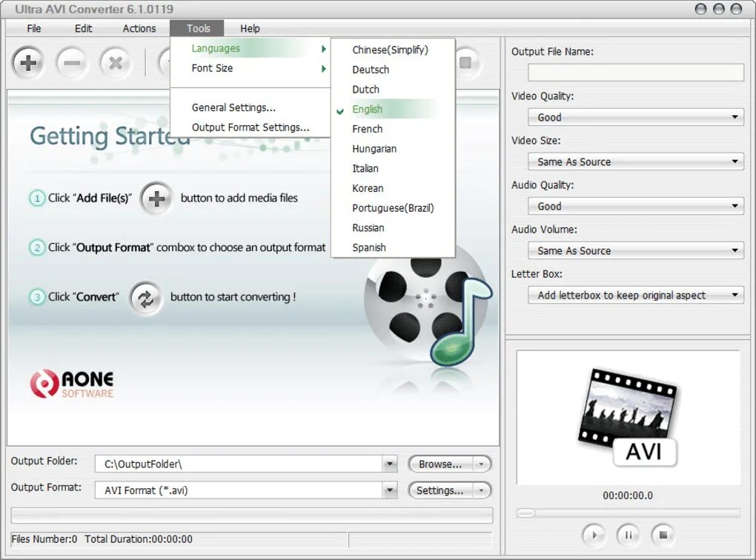
Task: Click the Output File Name input field
Action: 635,73
